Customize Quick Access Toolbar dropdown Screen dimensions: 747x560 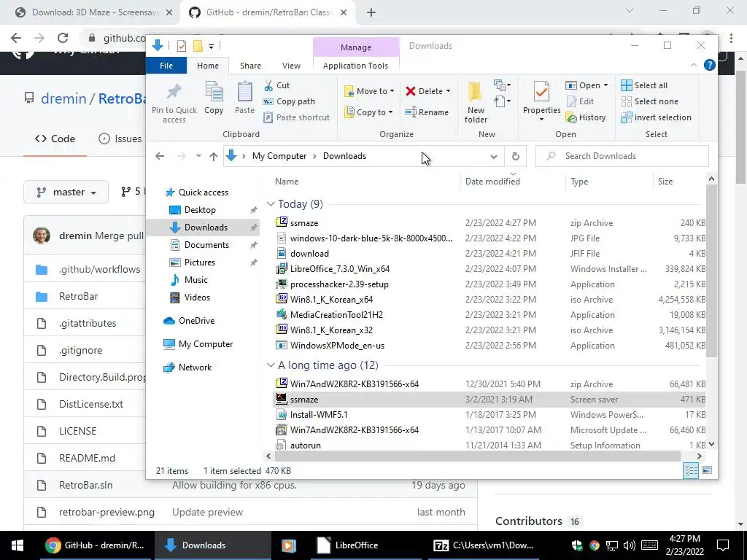click(211, 46)
